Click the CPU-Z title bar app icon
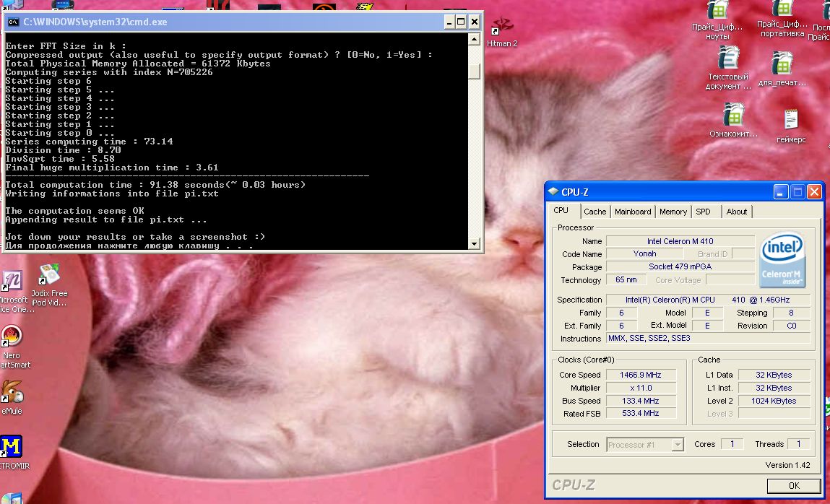The width and height of the screenshot is (830, 504). tap(553, 191)
